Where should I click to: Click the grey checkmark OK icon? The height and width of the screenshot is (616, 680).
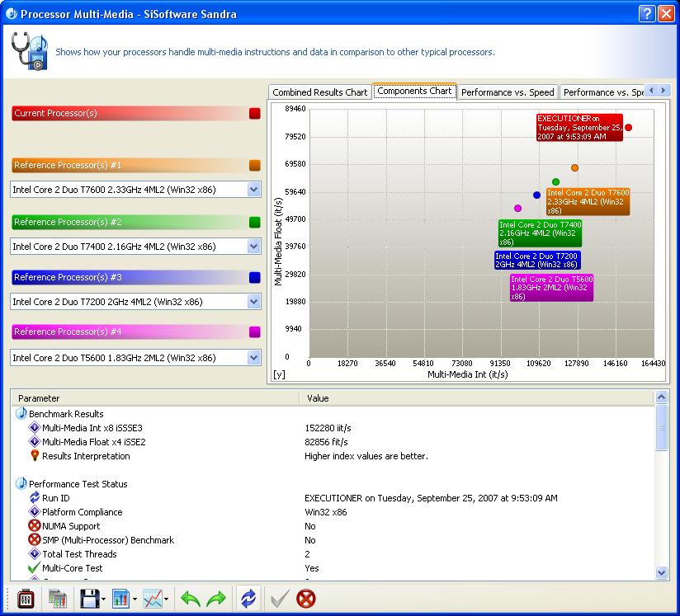[279, 599]
